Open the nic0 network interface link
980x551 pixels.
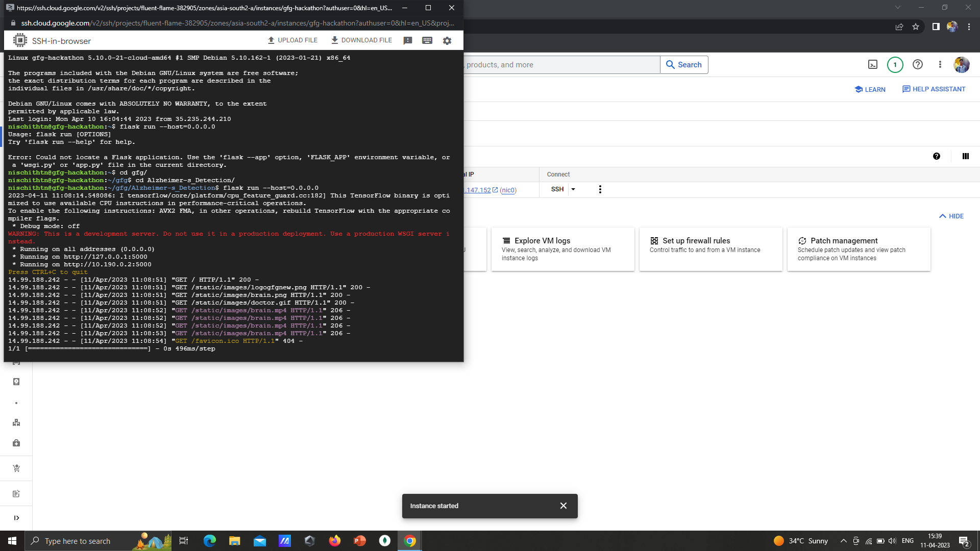pyautogui.click(x=508, y=190)
